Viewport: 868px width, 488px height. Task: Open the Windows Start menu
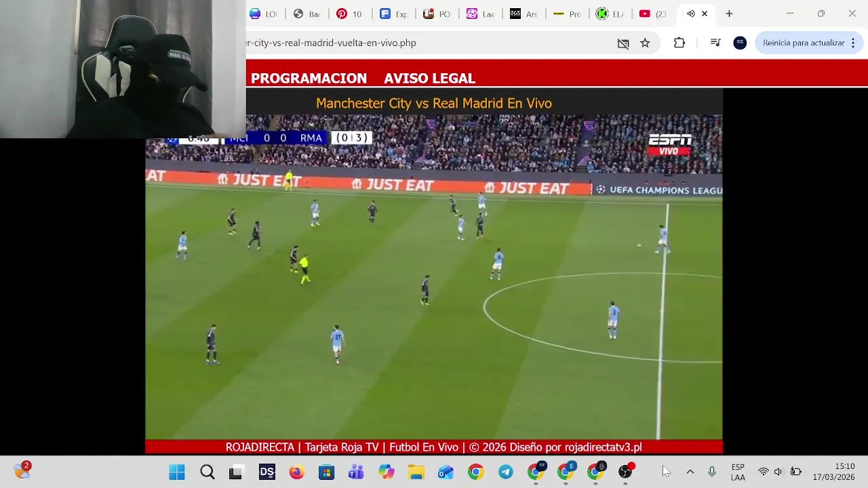177,472
